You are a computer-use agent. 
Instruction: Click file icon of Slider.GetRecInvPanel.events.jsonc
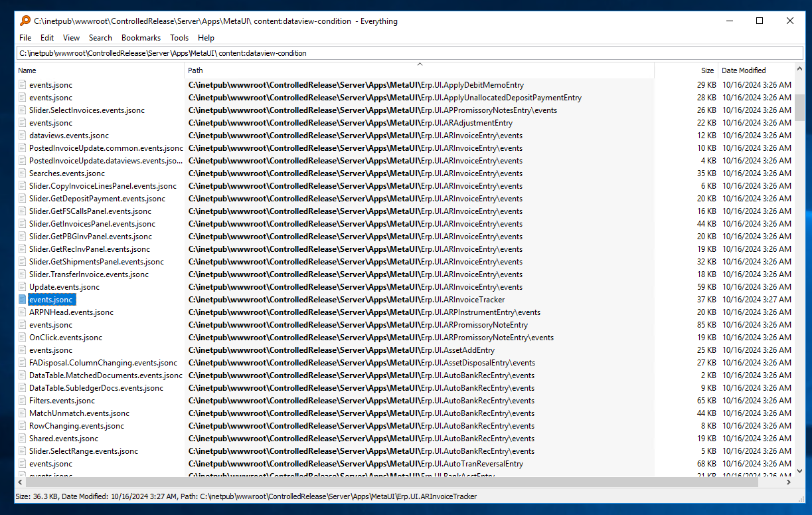[22, 249]
